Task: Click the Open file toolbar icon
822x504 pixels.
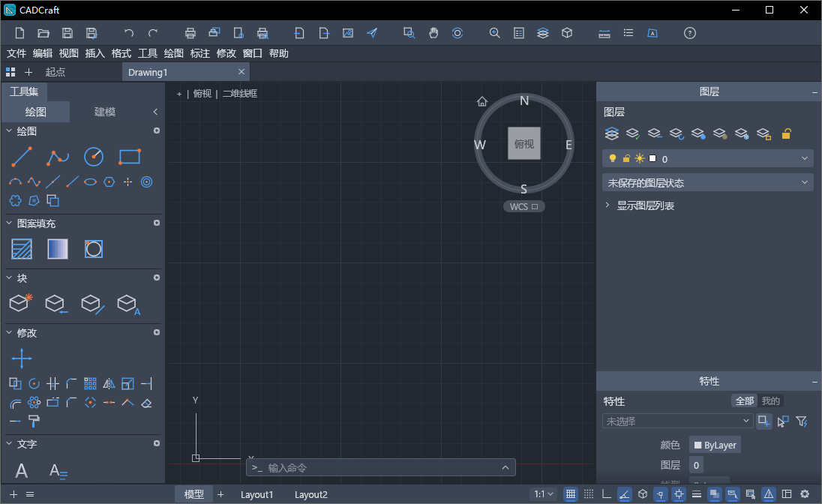Action: coord(43,33)
